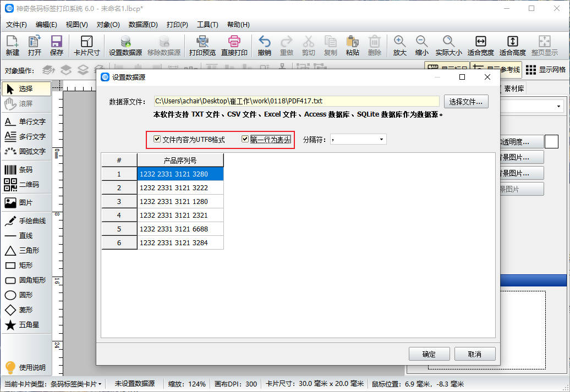The height and width of the screenshot is (392, 570).
Task: Open the Data Source (数据源) menu
Action: tap(143, 25)
